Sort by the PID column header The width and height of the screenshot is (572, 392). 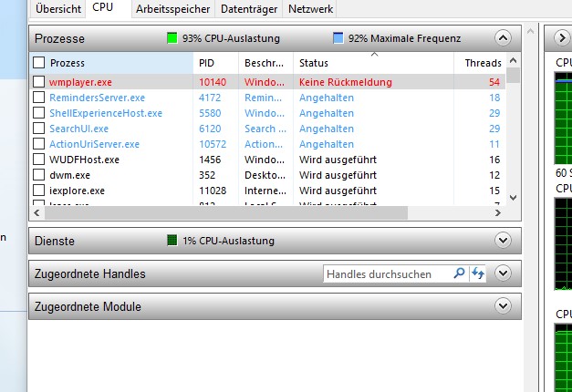tap(216, 63)
